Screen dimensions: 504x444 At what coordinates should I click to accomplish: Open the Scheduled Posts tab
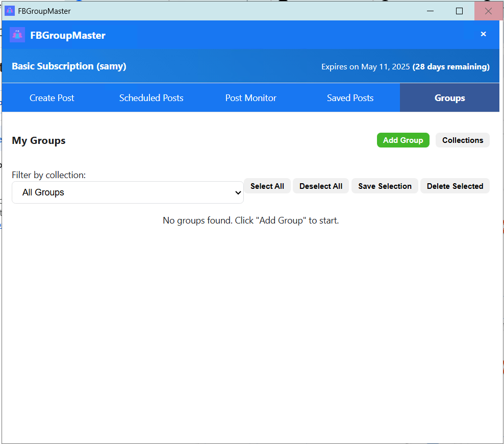tap(151, 97)
